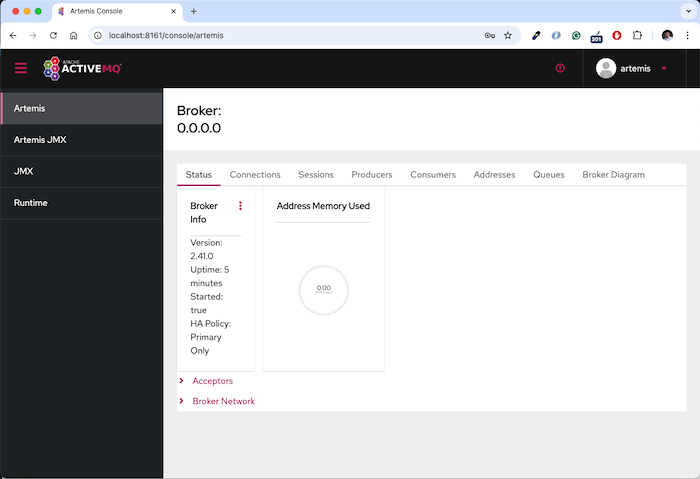Reload the page
700x479 pixels.
pos(53,35)
